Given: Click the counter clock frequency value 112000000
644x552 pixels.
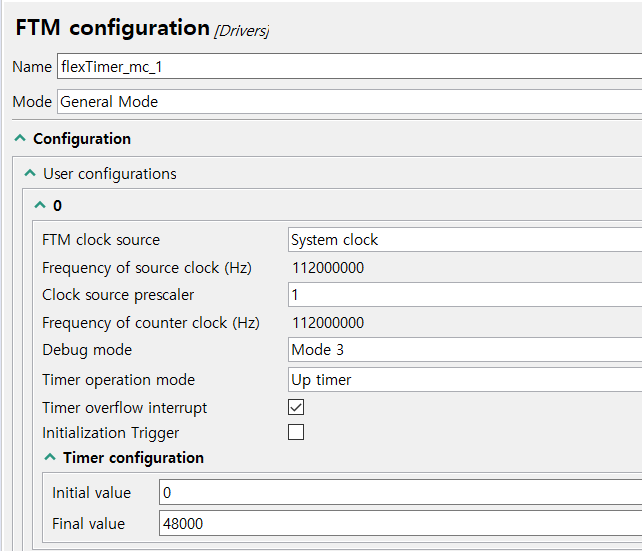Looking at the screenshot, I should click(328, 323).
